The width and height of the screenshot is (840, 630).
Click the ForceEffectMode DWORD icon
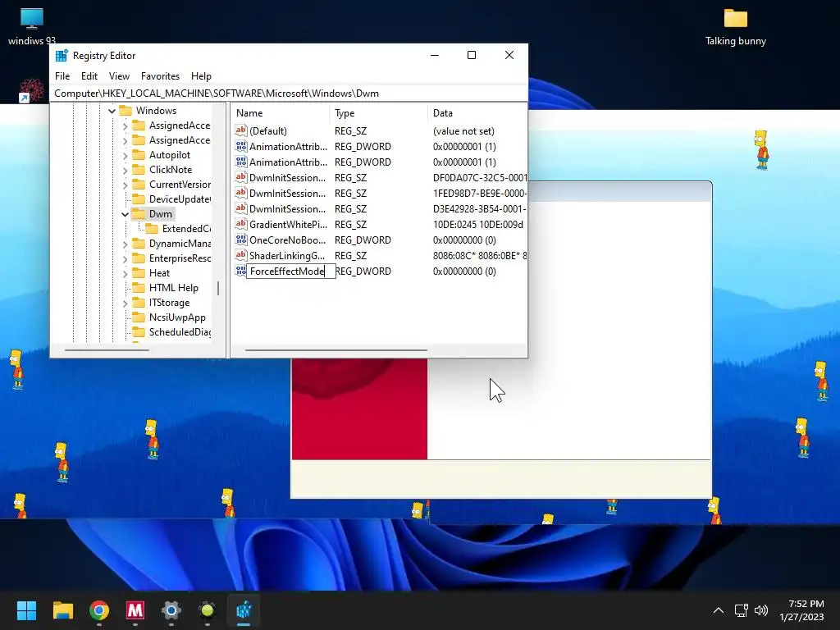pyautogui.click(x=241, y=271)
